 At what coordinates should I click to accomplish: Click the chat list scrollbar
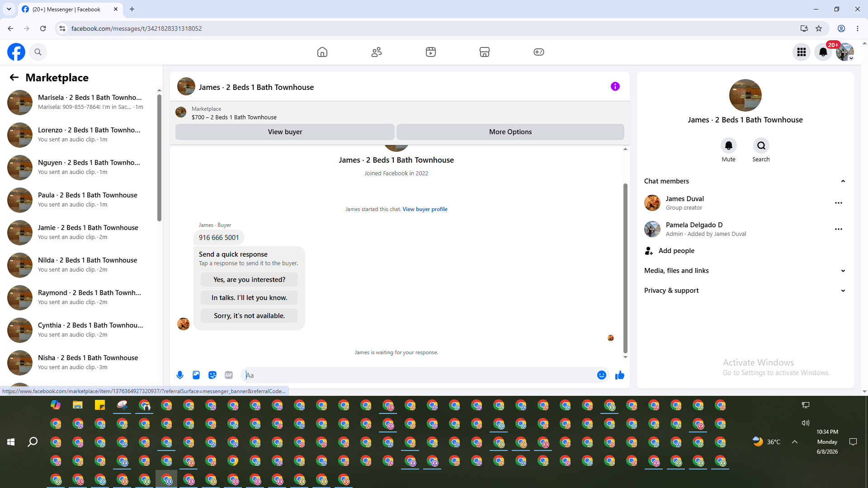[159, 158]
